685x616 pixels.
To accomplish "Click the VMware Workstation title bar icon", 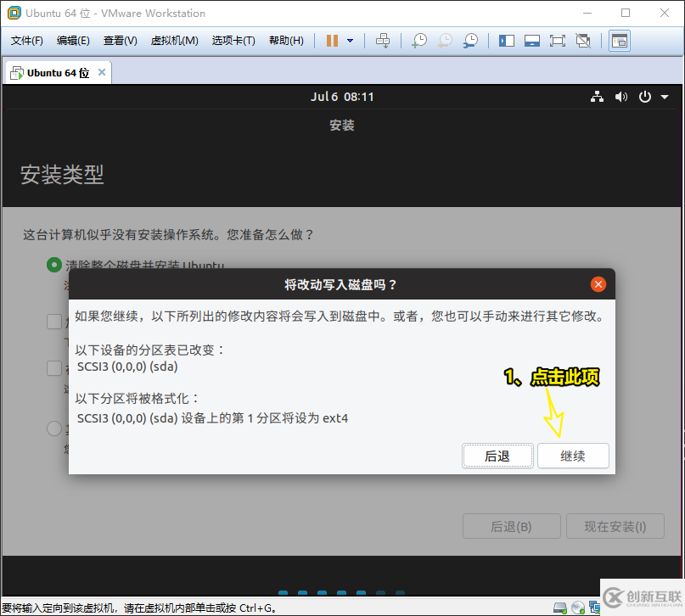I will coord(14,13).
